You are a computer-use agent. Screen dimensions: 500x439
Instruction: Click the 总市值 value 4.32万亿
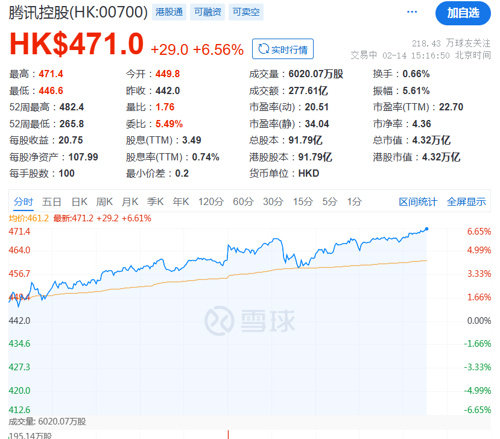(x=431, y=140)
